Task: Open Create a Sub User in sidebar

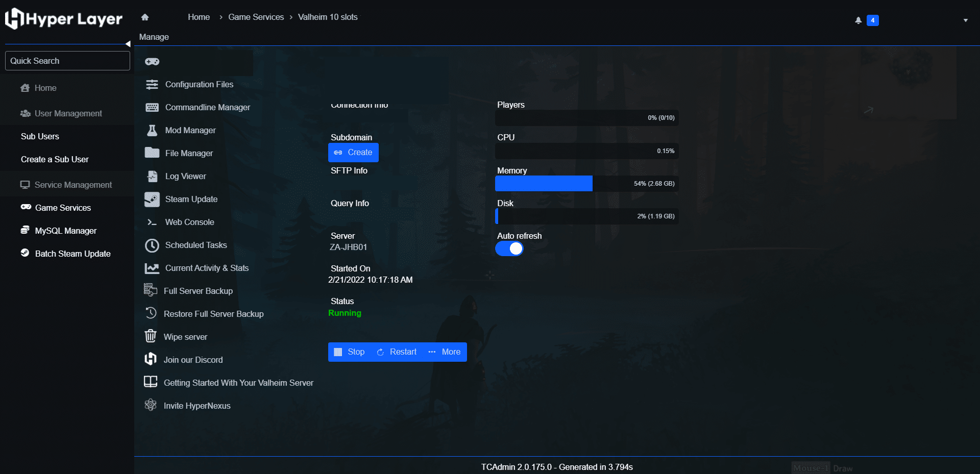Action: [55, 160]
